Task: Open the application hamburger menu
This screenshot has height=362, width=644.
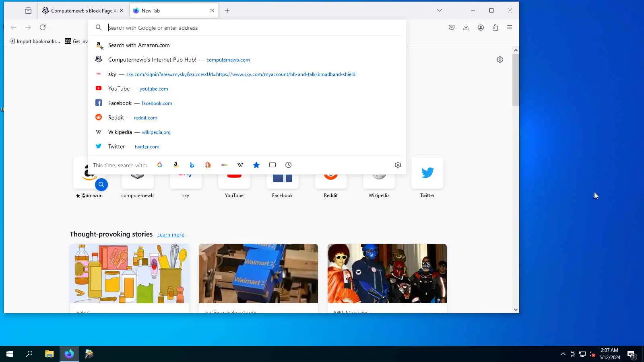Action: 510,27
